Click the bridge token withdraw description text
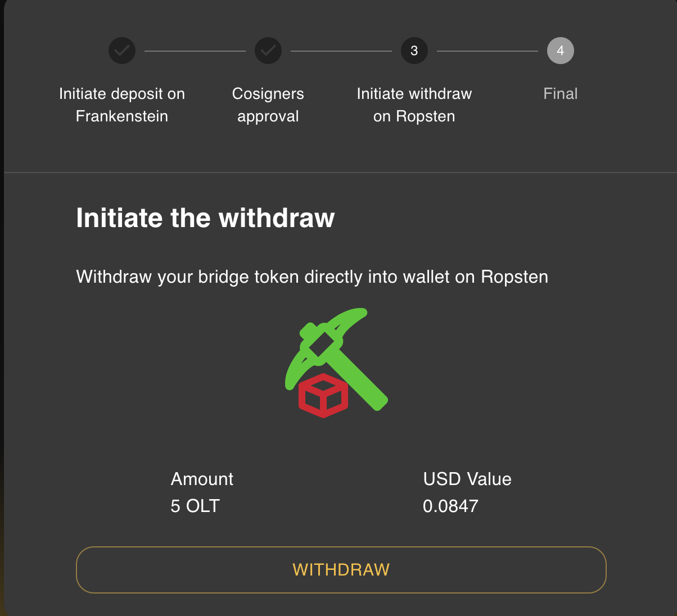This screenshot has width=677, height=616. pyautogui.click(x=312, y=277)
